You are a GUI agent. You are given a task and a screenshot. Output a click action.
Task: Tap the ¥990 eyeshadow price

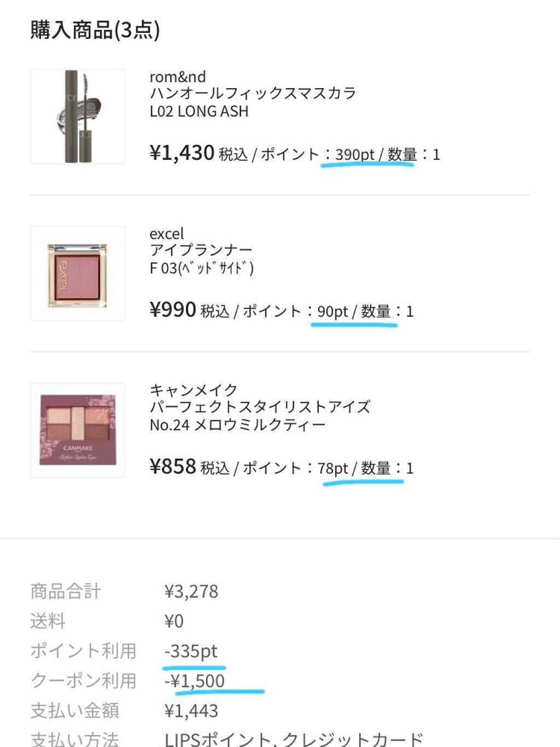173,310
